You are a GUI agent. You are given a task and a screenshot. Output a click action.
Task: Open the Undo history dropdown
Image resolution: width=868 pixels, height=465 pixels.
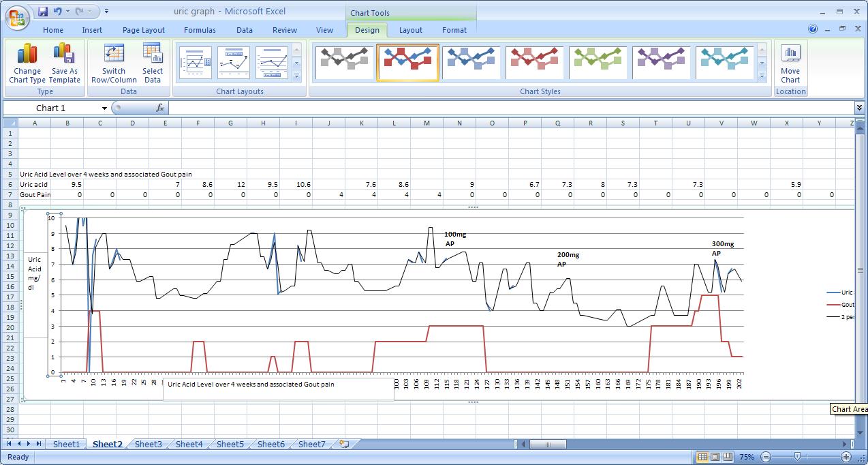67,12
